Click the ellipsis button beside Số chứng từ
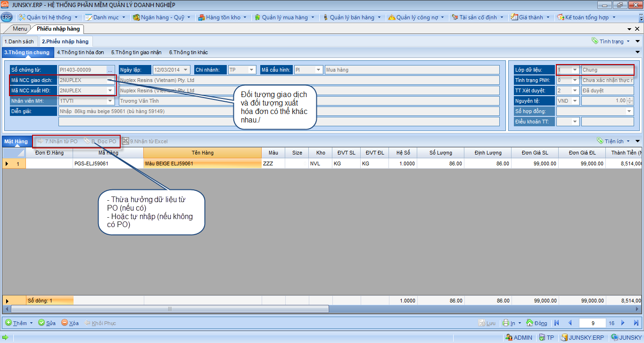Image resolution: width=644 pixels, height=343 pixels. tap(110, 70)
